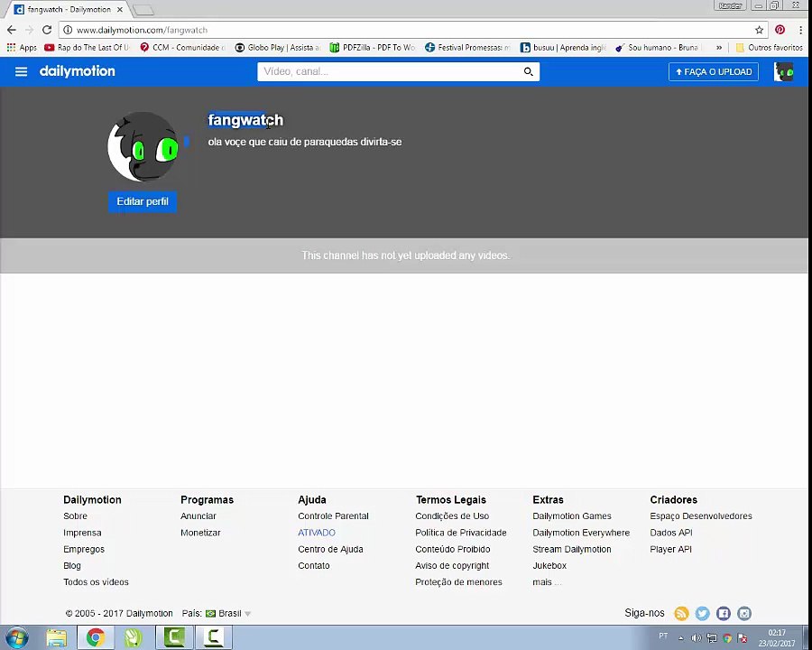This screenshot has width=812, height=650.
Task: Open the Chrome three-dot menu
Action: 800,30
